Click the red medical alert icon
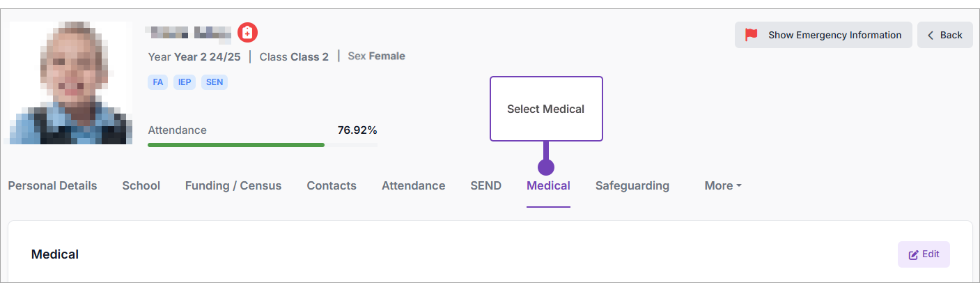Viewport: 980px width, 283px height. (x=248, y=32)
